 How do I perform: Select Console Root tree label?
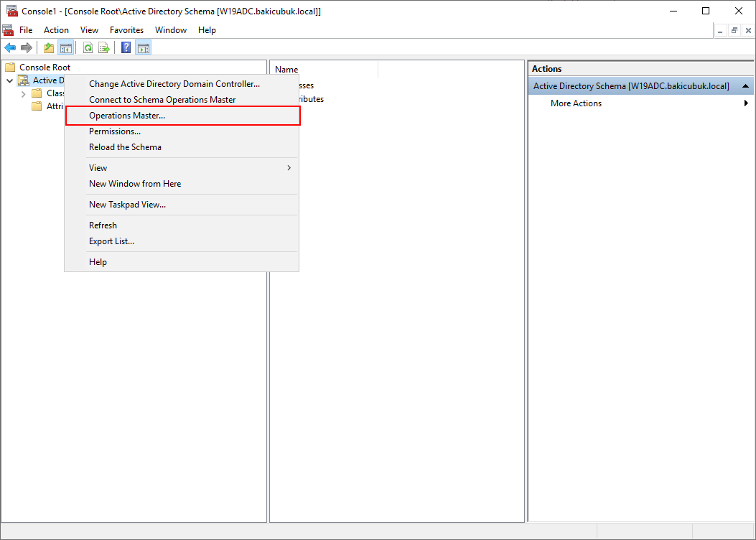[45, 67]
